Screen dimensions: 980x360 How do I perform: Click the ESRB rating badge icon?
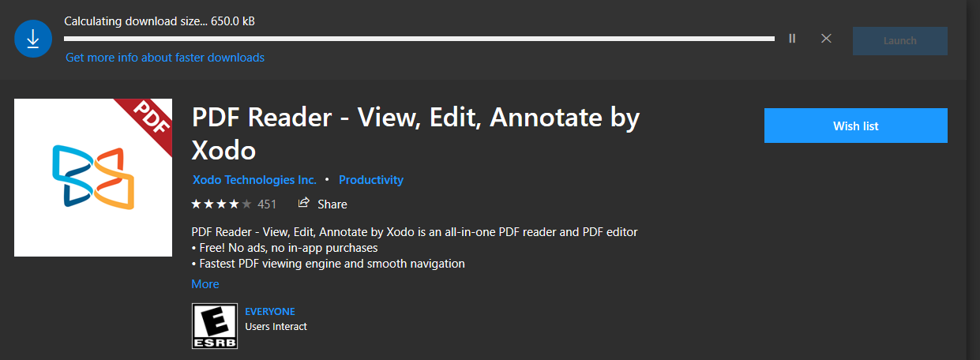(215, 326)
